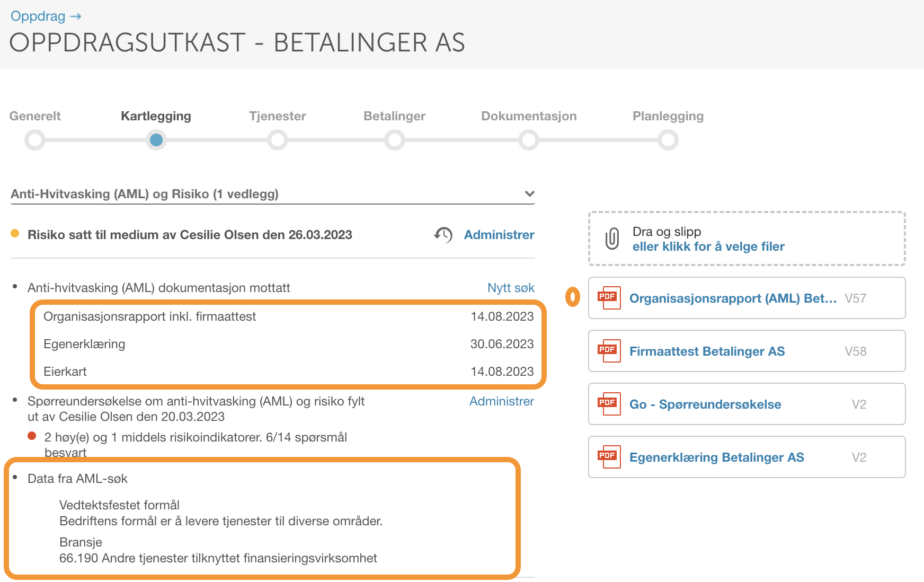Go to the Tjenester tab label
Image resolution: width=924 pixels, height=582 pixels.
point(278,116)
